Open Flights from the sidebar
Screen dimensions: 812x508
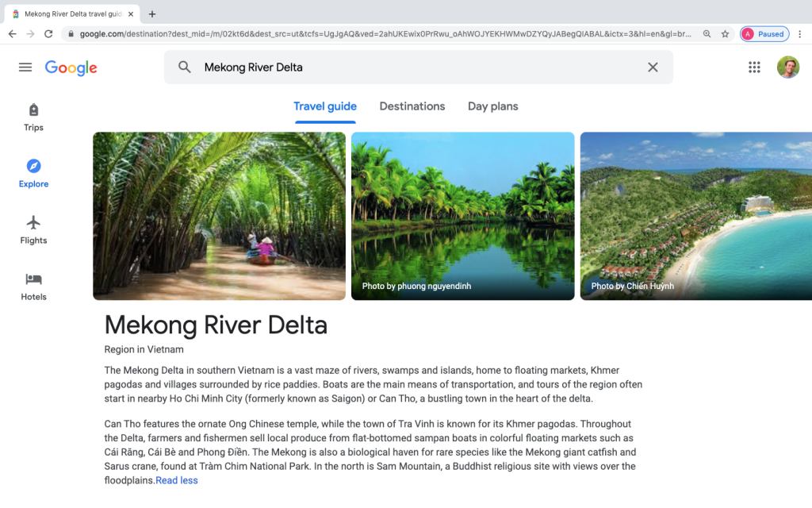33,229
